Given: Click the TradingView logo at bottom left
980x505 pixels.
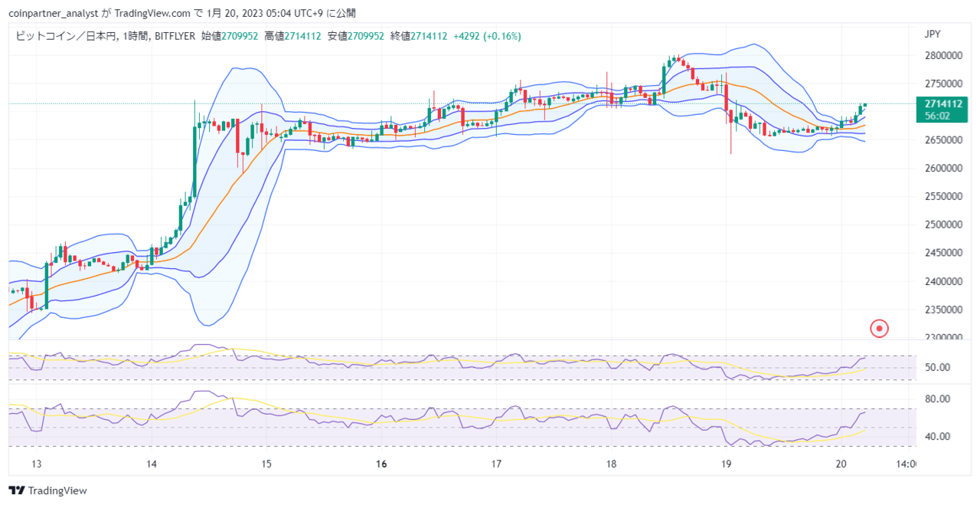Looking at the screenshot, I should pyautogui.click(x=47, y=490).
